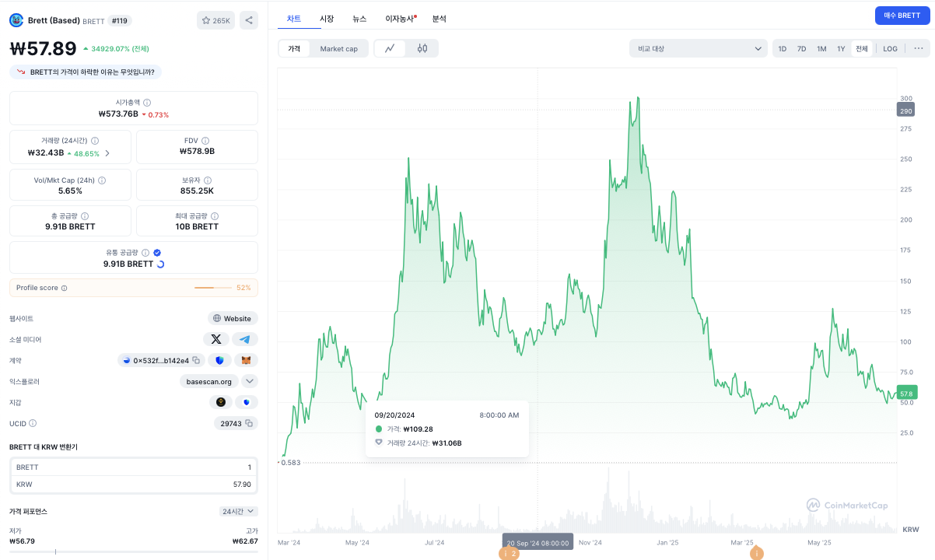This screenshot has height=560, width=935.
Task: Open the Website link
Action: 233,318
